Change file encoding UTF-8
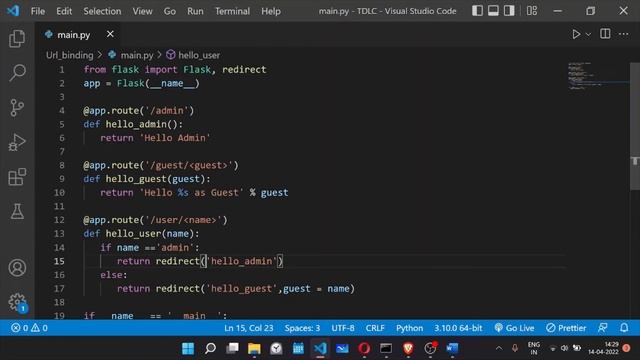The width and height of the screenshot is (640, 360). pyautogui.click(x=343, y=328)
